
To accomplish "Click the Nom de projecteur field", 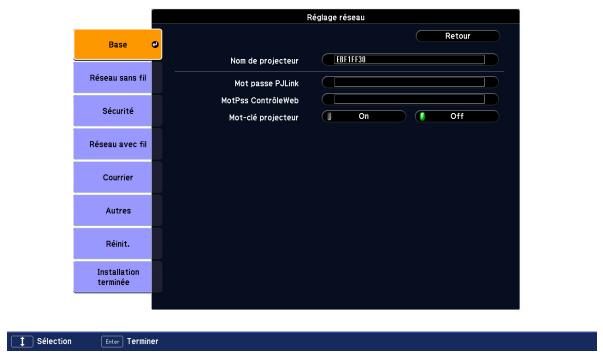I will pyautogui.click(x=410, y=60).
